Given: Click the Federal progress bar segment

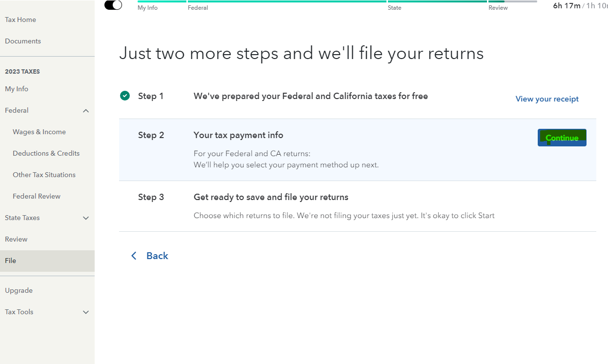Looking at the screenshot, I should (287, 2).
